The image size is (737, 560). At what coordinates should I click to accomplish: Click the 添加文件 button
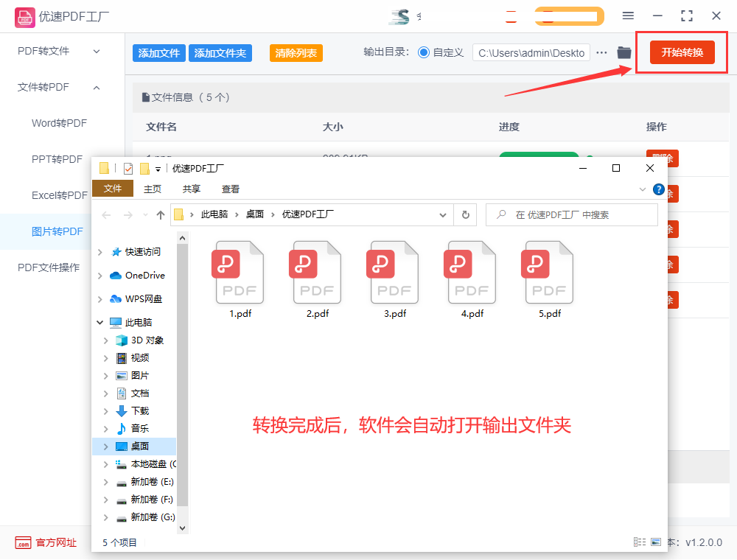click(x=159, y=53)
